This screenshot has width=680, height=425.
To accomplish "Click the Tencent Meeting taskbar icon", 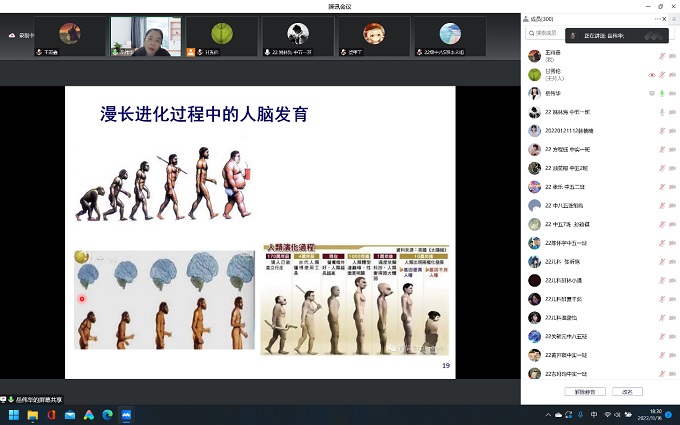I will pos(127,414).
